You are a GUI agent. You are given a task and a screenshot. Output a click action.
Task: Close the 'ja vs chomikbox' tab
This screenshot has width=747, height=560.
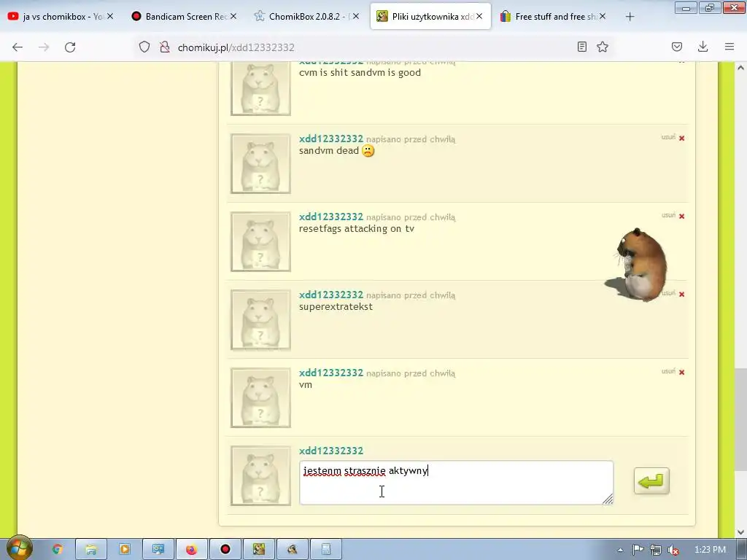pyautogui.click(x=110, y=16)
